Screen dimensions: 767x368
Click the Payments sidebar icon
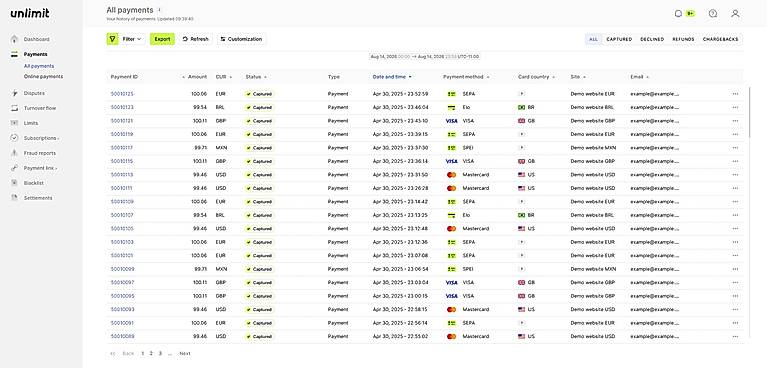point(14,54)
